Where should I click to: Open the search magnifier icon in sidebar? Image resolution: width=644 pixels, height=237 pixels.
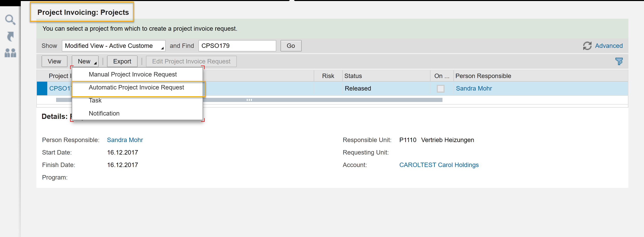point(10,20)
